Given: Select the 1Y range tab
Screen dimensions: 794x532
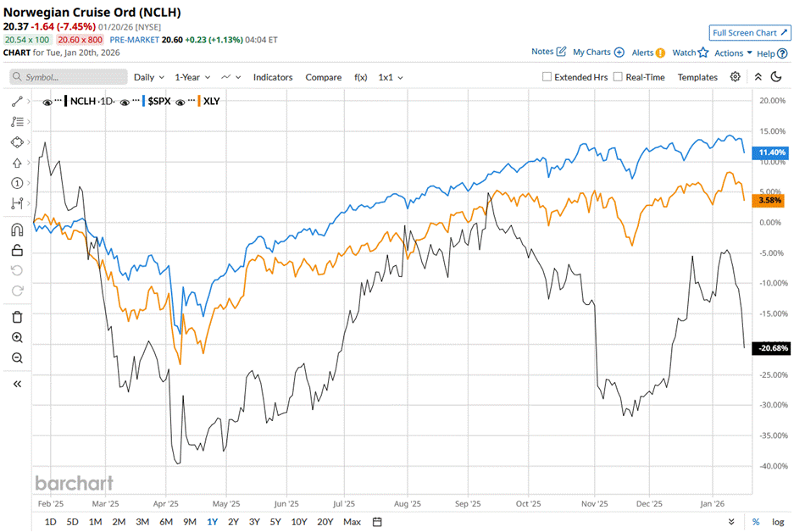Looking at the screenshot, I should pos(212,521).
